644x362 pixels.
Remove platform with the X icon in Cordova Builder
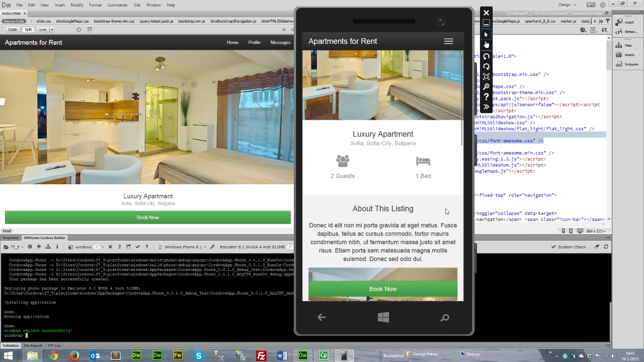[x=110, y=247]
